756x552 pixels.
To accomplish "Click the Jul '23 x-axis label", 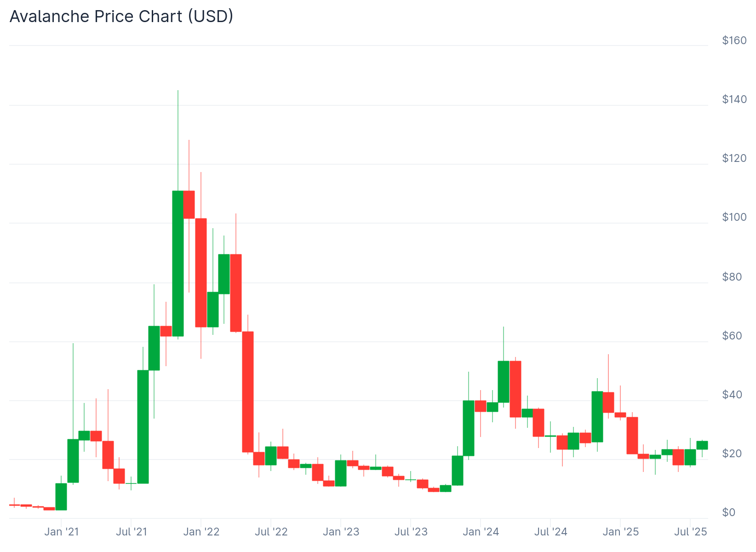I will 411,532.
